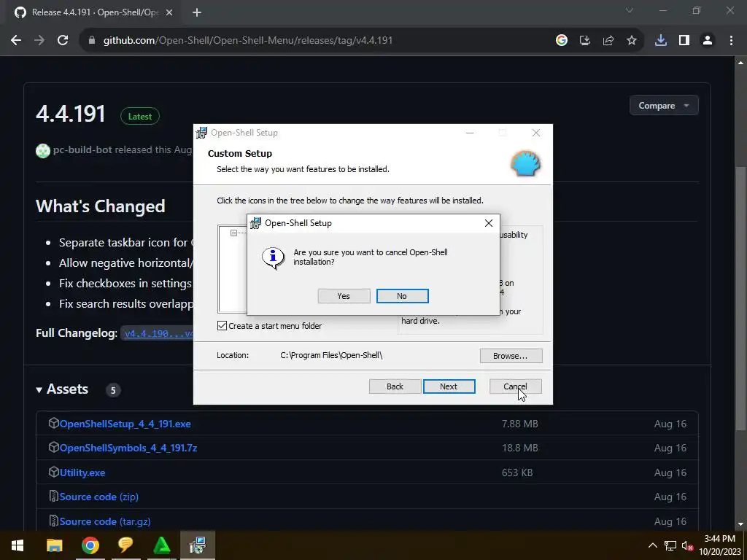Focus the address bar URL

click(x=248, y=41)
